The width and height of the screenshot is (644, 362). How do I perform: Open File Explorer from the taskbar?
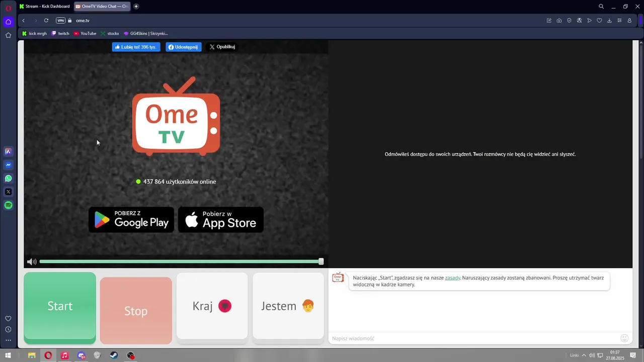click(32, 355)
